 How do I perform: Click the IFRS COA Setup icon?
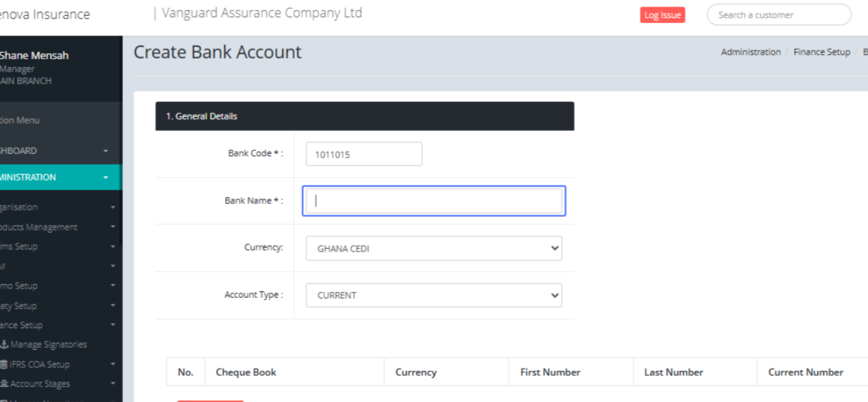click(4, 364)
